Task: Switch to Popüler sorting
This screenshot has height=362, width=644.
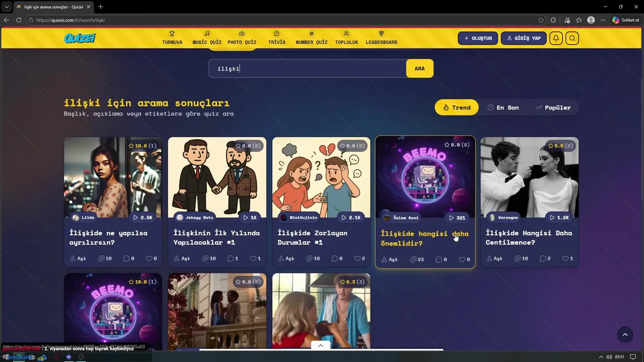Action: tap(553, 107)
